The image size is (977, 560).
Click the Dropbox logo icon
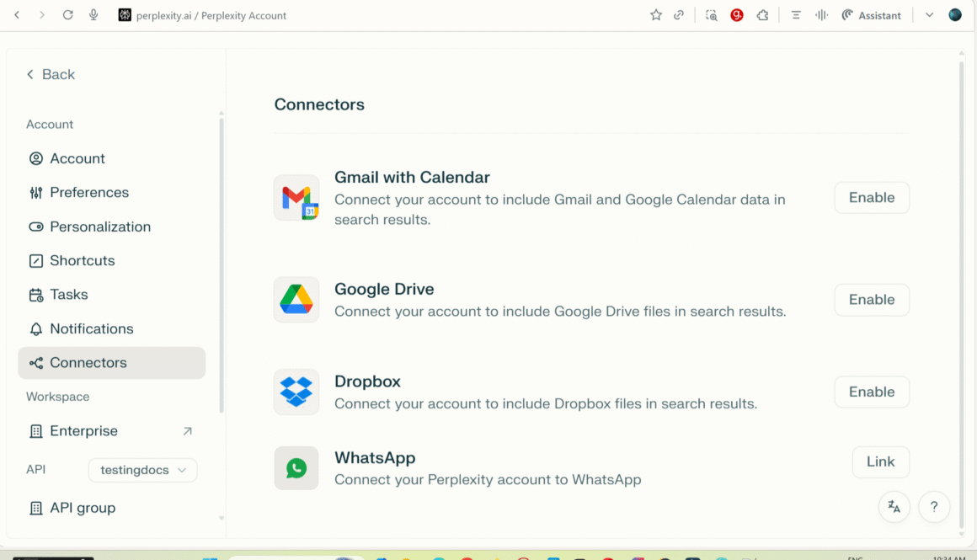click(296, 392)
